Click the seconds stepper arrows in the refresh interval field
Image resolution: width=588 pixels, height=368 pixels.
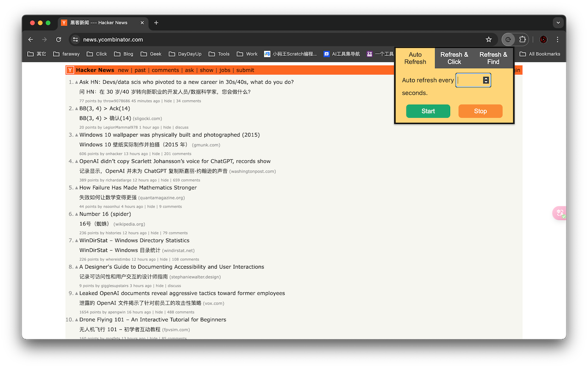point(486,80)
